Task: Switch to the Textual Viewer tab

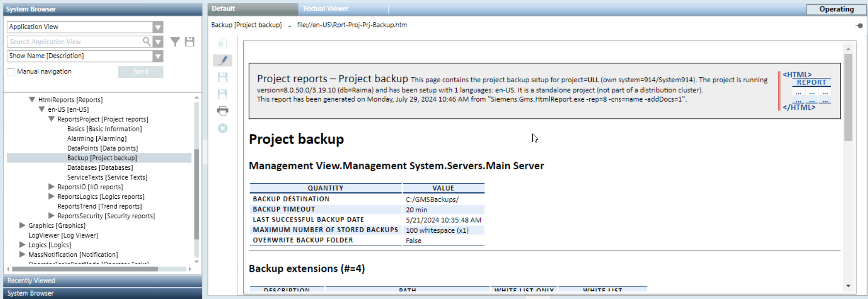Action: (325, 9)
